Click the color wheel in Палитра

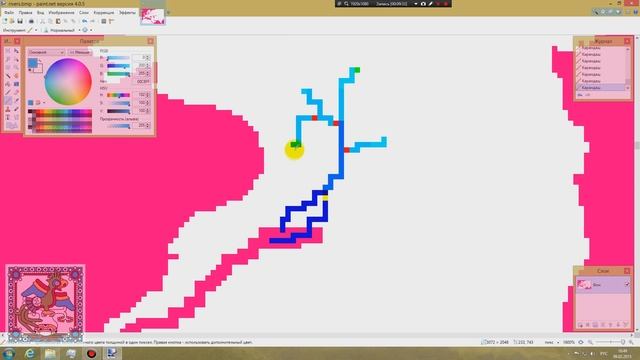[68, 81]
